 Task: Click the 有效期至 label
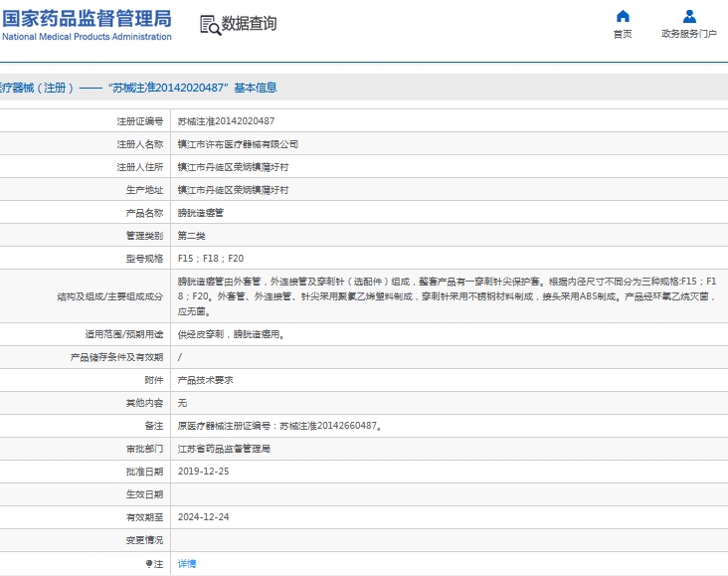click(144, 517)
